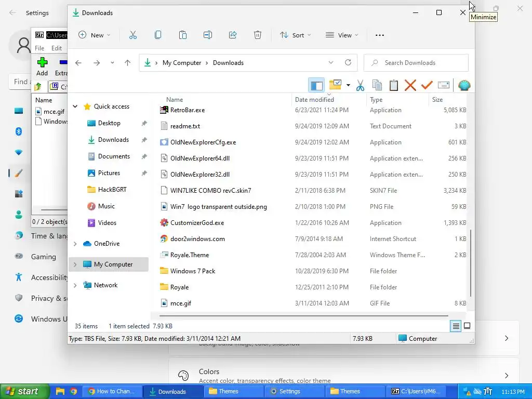The width and height of the screenshot is (532, 399).
Task: Open the New dropdown button
Action: pyautogui.click(x=95, y=35)
